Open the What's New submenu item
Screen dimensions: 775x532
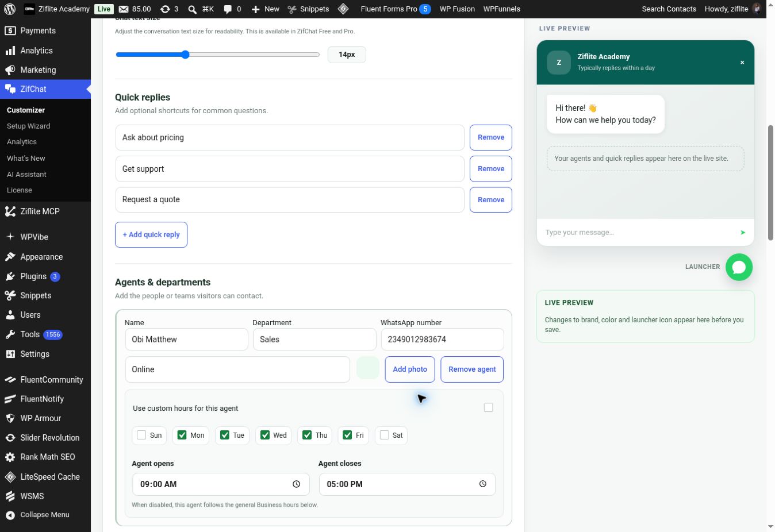coord(26,158)
